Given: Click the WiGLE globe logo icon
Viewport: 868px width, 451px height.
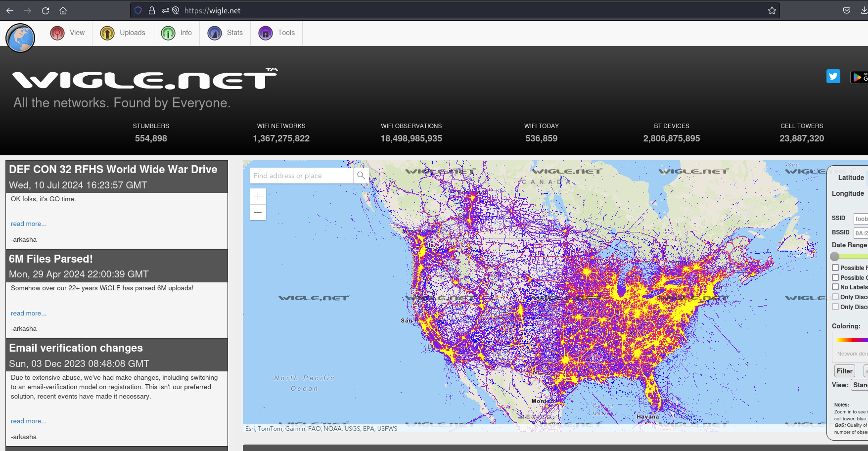Looking at the screenshot, I should coord(20,38).
